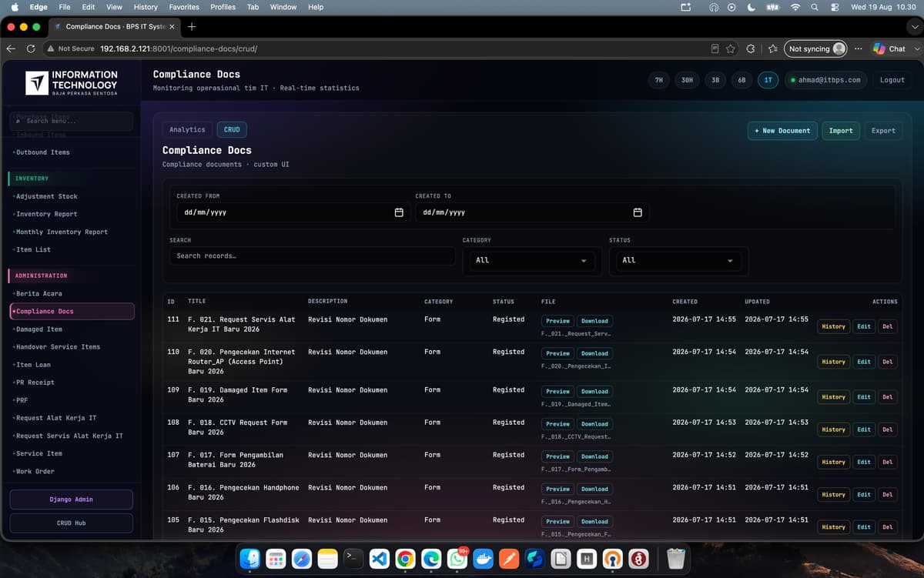Image resolution: width=924 pixels, height=578 pixels.
Task: Go back to previous page
Action: (11, 48)
